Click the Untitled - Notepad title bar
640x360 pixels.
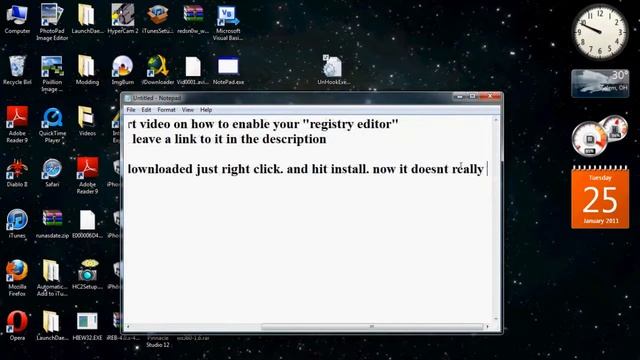coord(286,98)
